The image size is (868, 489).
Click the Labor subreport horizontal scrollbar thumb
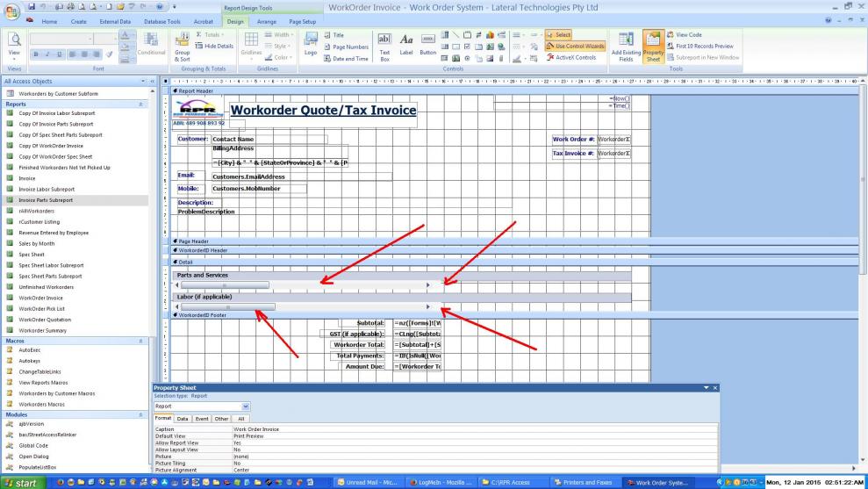[x=227, y=306]
